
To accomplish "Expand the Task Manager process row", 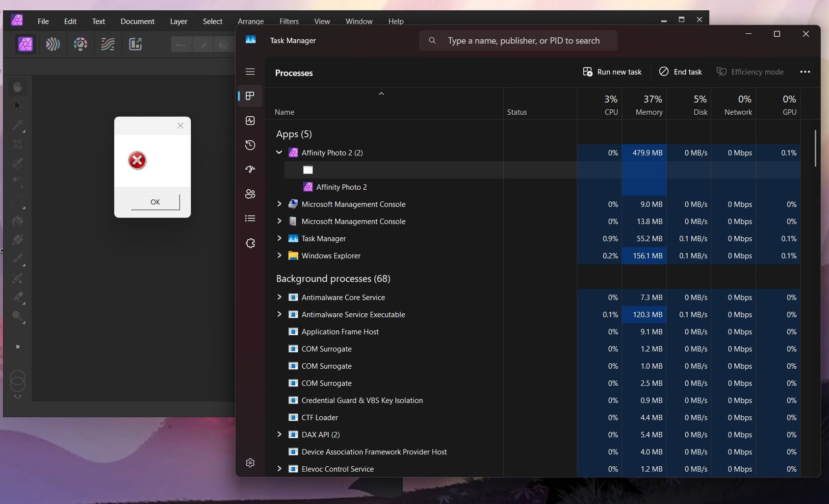I will point(279,238).
